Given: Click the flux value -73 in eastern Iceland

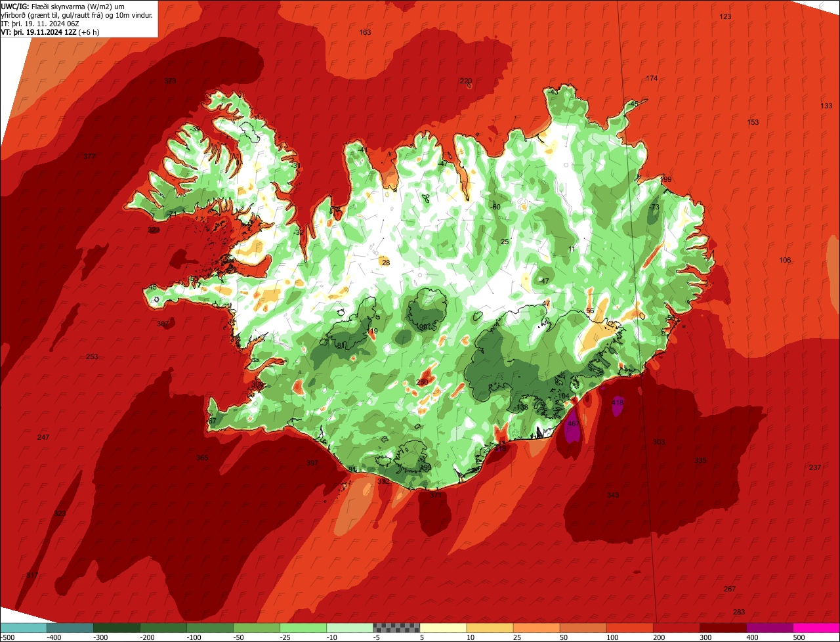Looking at the screenshot, I should [654, 207].
